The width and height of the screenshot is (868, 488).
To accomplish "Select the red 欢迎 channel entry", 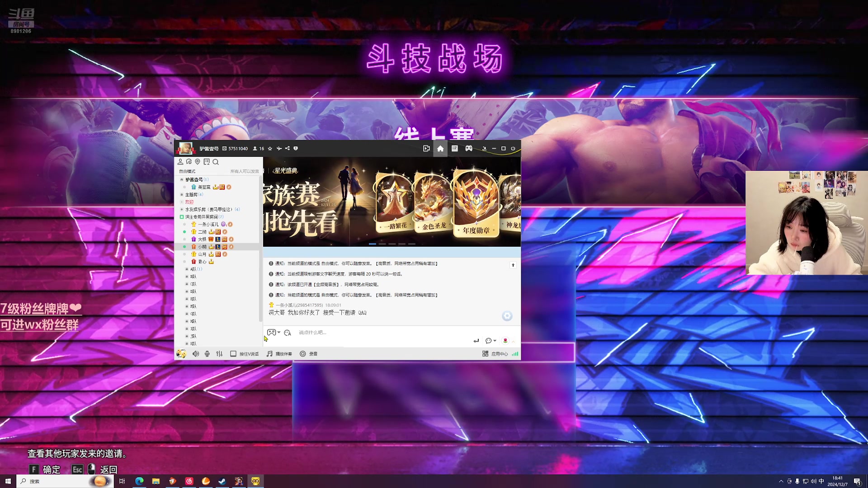I will click(x=189, y=202).
